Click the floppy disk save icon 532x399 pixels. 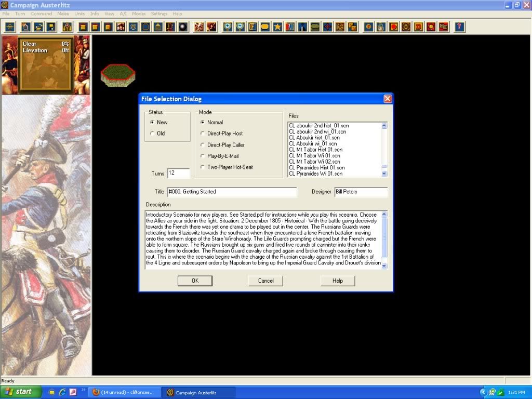coord(51,27)
